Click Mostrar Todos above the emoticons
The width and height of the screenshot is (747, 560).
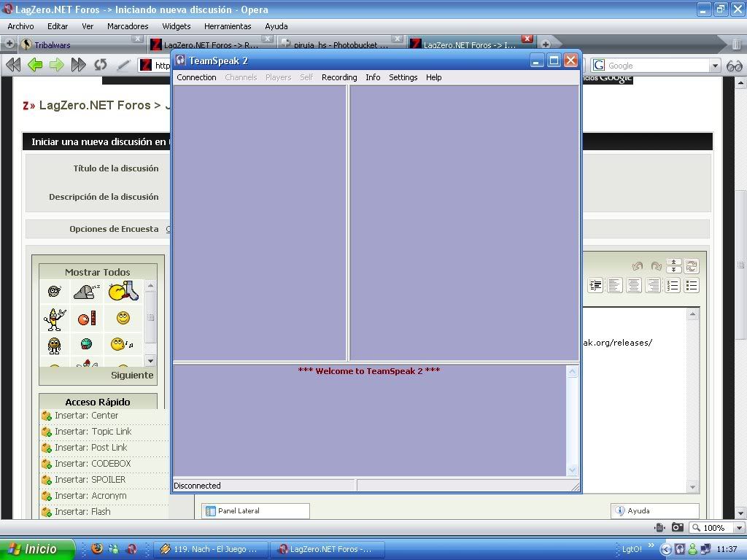pos(97,272)
